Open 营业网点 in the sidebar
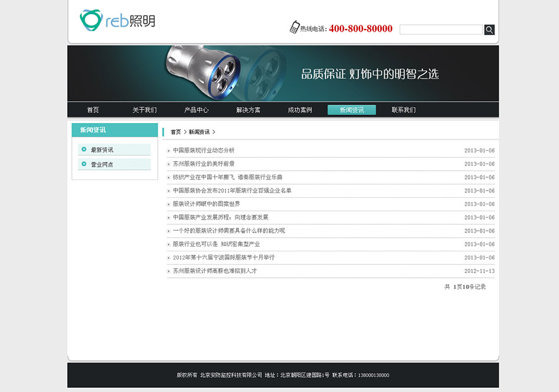Image resolution: width=559 pixels, height=392 pixels. click(114, 164)
